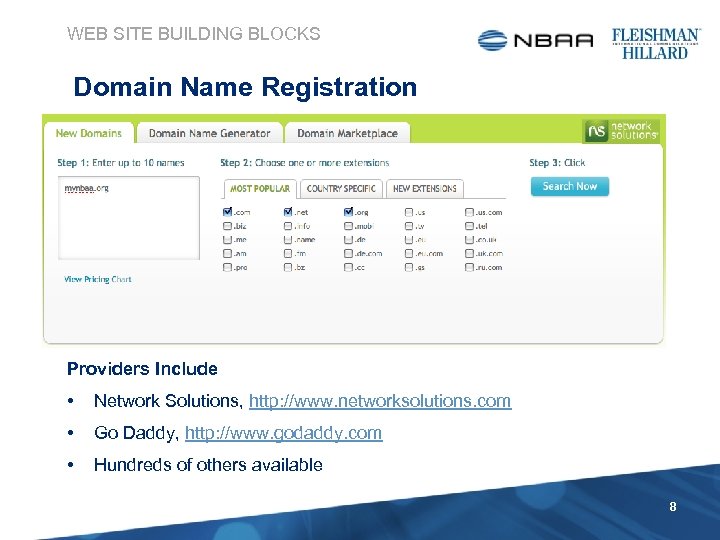The height and width of the screenshot is (540, 720).
Task: Check the .me extension checkbox
Action: pyautogui.click(x=227, y=240)
